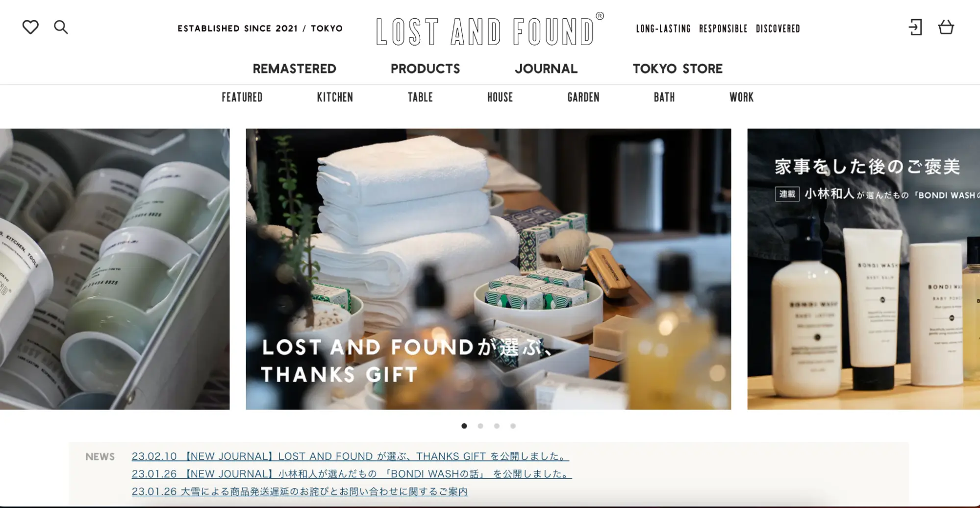Open the REMASTERED menu
Image resolution: width=980 pixels, height=508 pixels.
click(294, 69)
